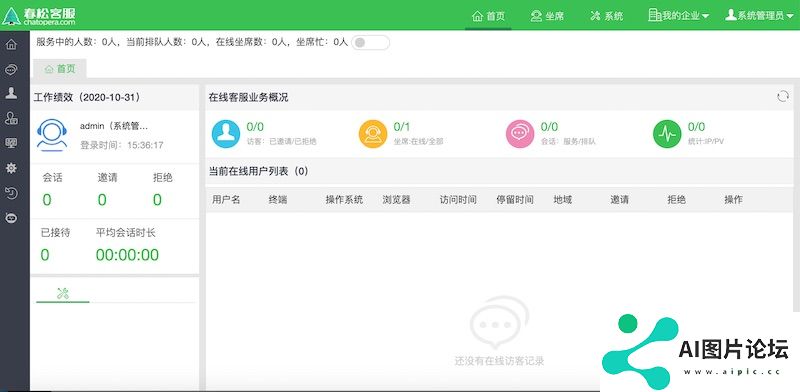The image size is (800, 392).
Task: Open the chat bubble conversations sidebar icon
Action: (11, 69)
